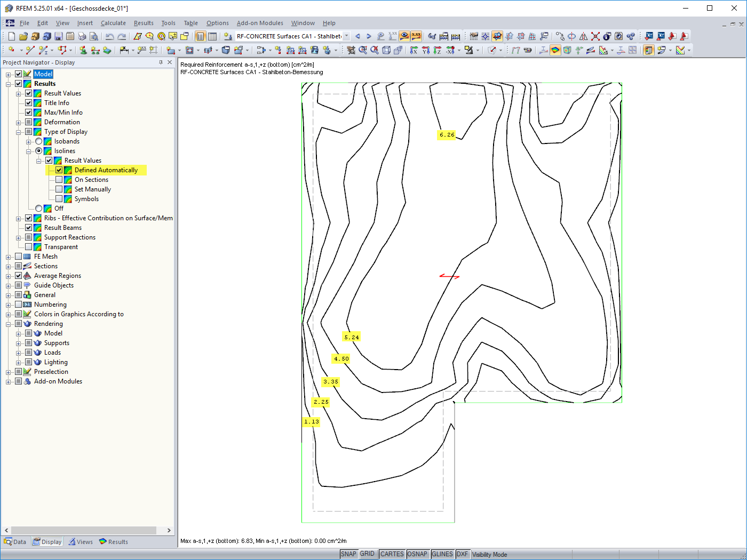Image resolution: width=747 pixels, height=560 pixels.
Task: Select the Colors in Graphics According to item
Action: [x=79, y=314]
